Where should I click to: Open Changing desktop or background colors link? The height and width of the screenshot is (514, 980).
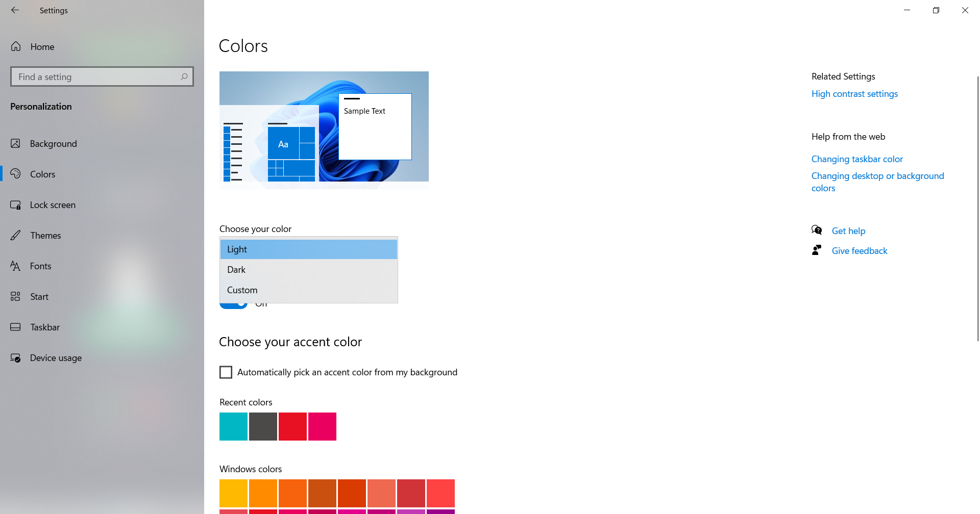click(877, 182)
